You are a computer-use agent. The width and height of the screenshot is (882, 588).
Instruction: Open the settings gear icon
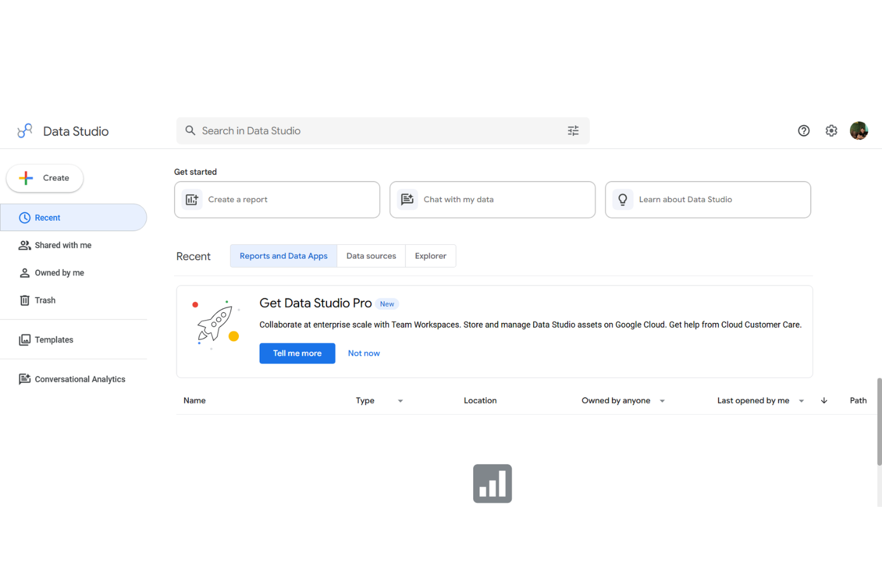pyautogui.click(x=831, y=130)
